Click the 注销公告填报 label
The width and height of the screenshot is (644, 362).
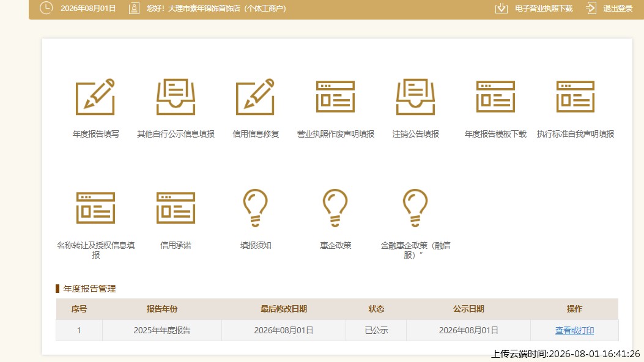(416, 134)
